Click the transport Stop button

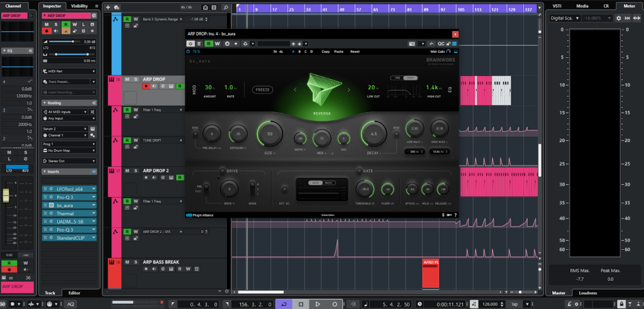click(301, 304)
